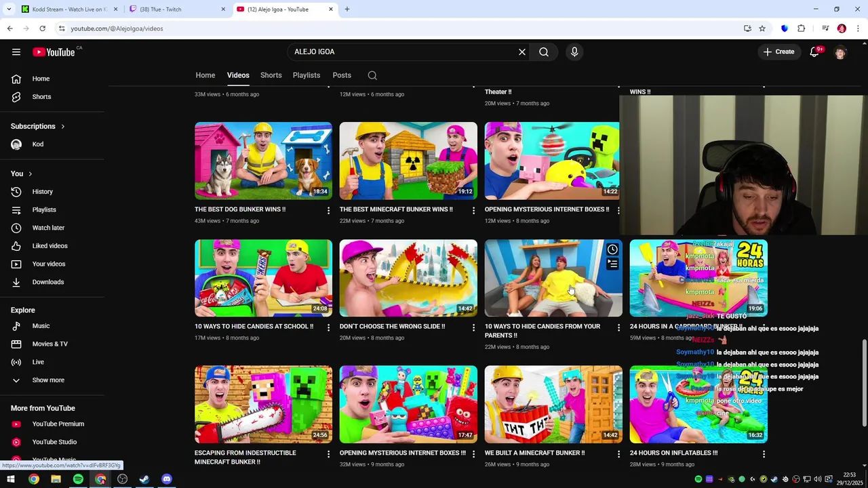This screenshot has width=868, height=488.
Task: Add hovered video to queue icon
Action: [x=612, y=264]
